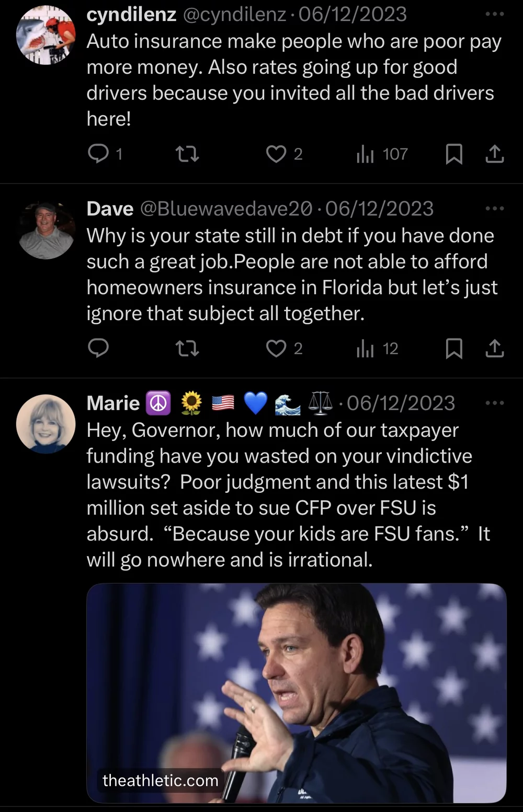Open more options on Dave's tweet
This screenshot has height=812, width=523.
point(494,209)
